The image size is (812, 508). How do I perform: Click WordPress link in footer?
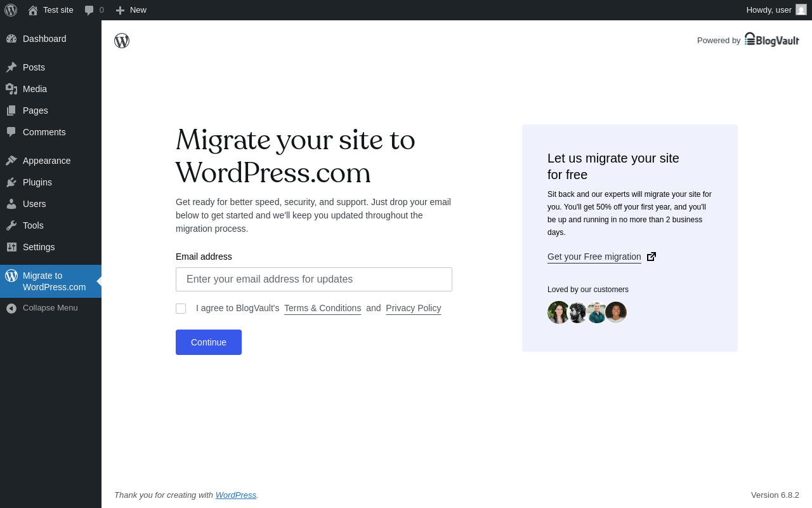pyautogui.click(x=236, y=495)
